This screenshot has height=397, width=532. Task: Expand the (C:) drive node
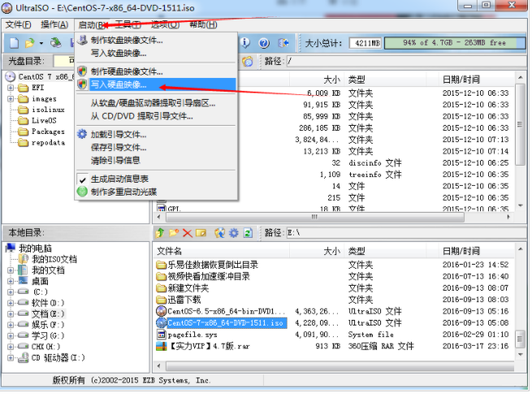click(x=11, y=292)
